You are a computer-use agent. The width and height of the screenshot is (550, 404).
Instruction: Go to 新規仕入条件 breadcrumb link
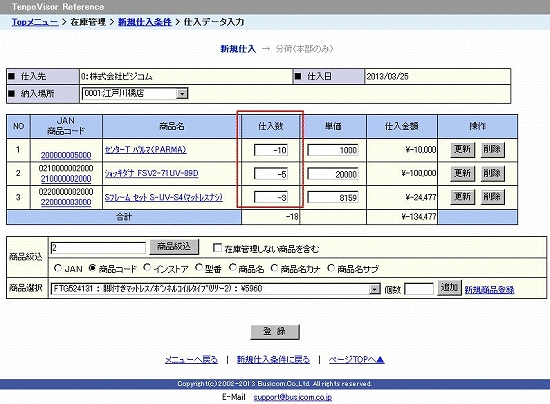coord(145,22)
